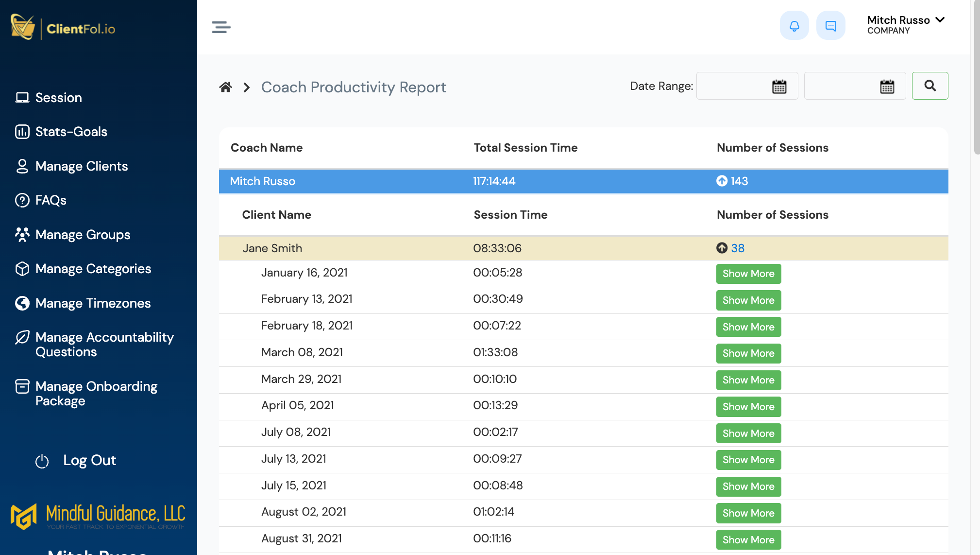This screenshot has height=555, width=980.
Task: Click the Manage Groups sidebar icon
Action: (22, 234)
